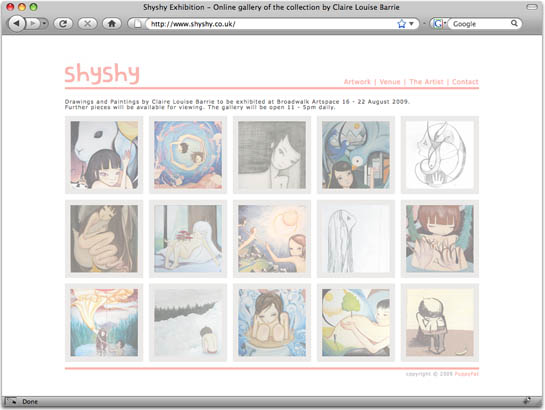545x410 pixels.
Task: Open the pale draped bird sketch thumbnail
Action: 356,239
